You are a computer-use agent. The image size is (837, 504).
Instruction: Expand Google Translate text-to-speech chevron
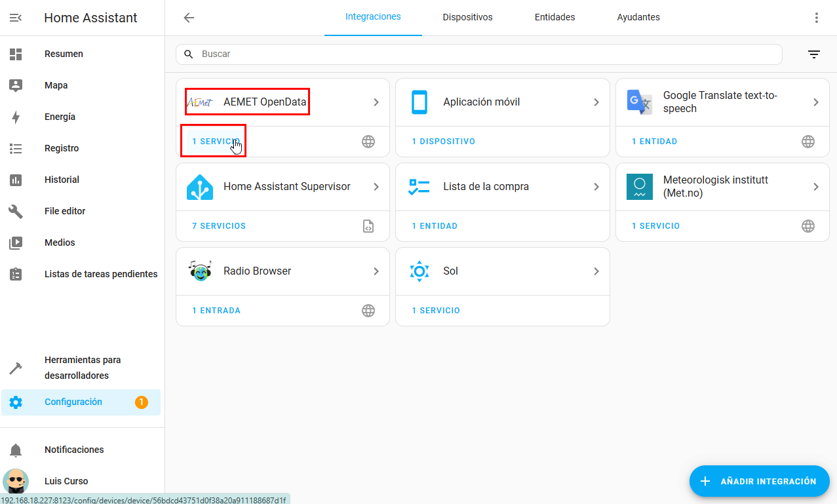tap(816, 102)
